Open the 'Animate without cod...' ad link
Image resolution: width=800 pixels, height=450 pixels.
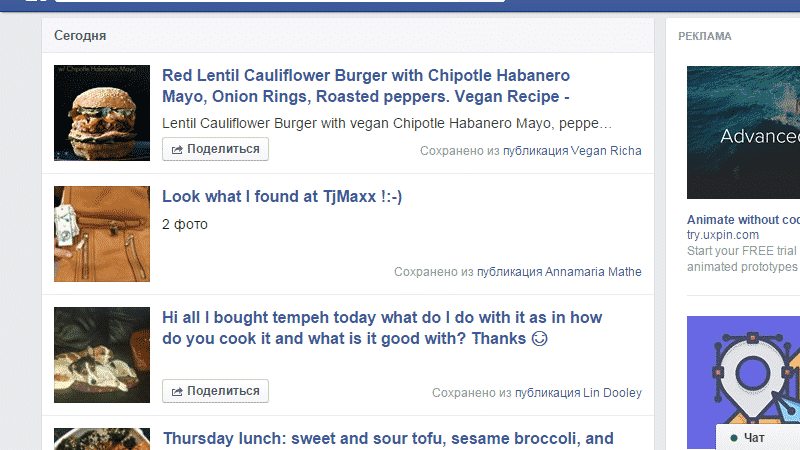click(x=743, y=220)
